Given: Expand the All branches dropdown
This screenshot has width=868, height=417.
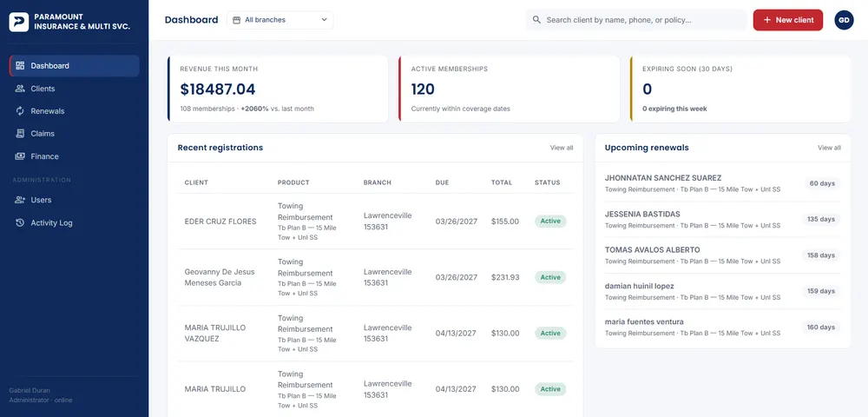Looking at the screenshot, I should point(280,20).
